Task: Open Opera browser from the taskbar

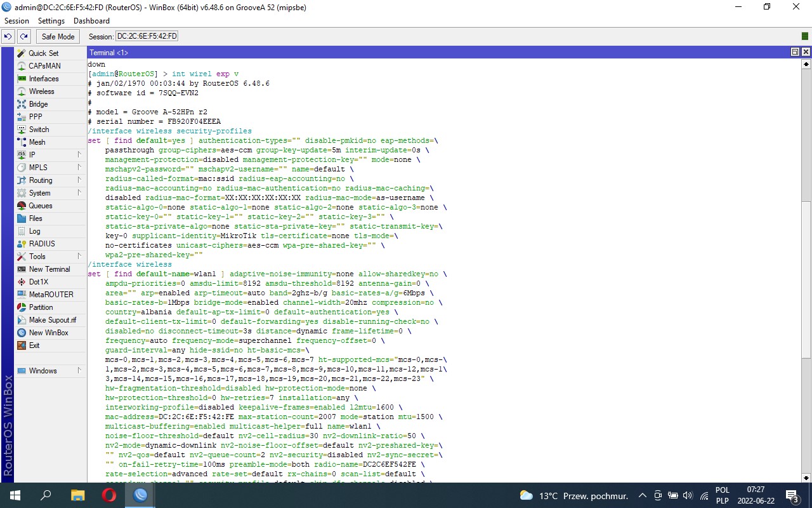Action: (108, 495)
